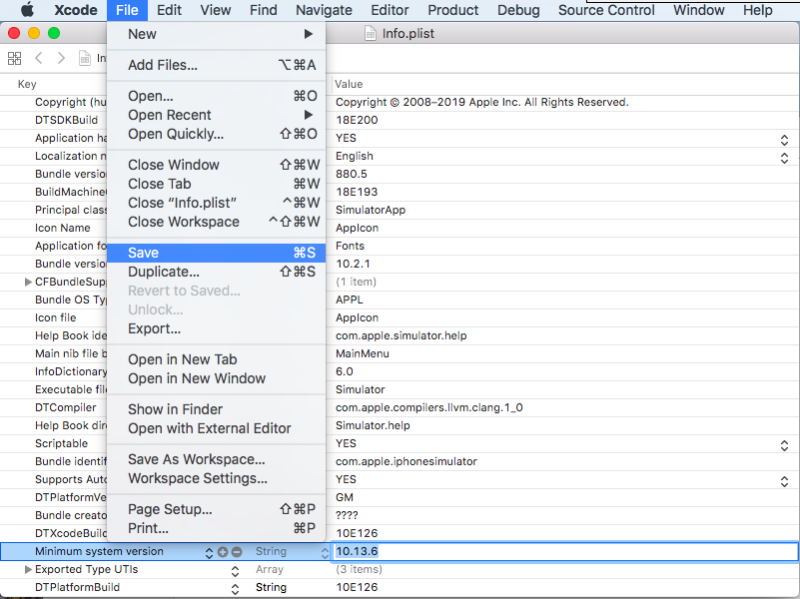This screenshot has height=599, width=800.
Task: Select Add Files… menu item
Action: pyautogui.click(x=217, y=65)
